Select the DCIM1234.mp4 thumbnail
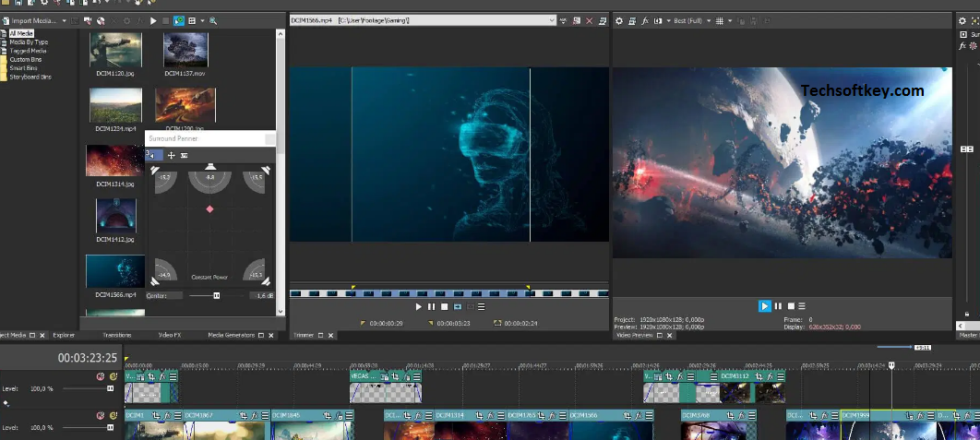The width and height of the screenshot is (980, 440). click(115, 105)
